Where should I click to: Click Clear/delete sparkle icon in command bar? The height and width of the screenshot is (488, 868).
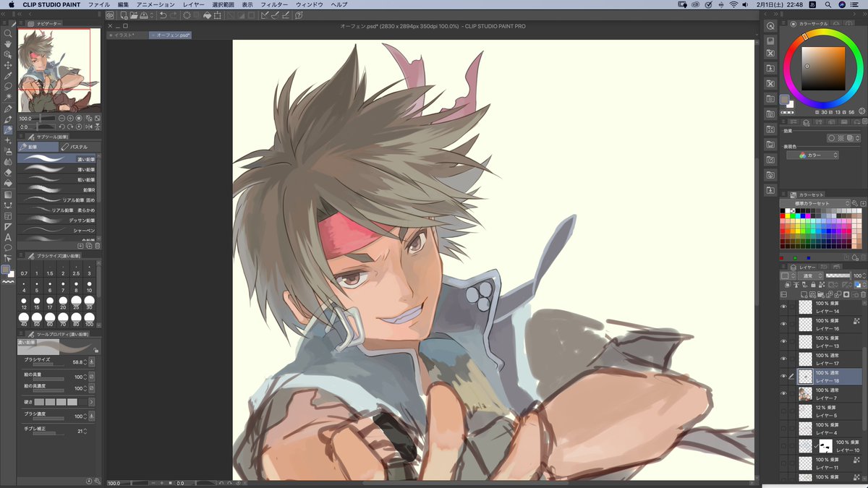pyautogui.click(x=187, y=14)
